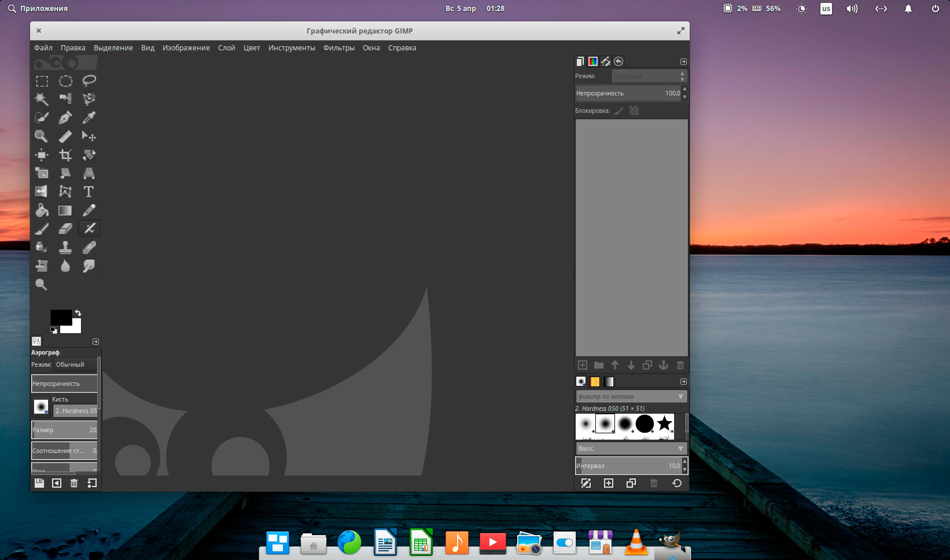950x560 pixels.
Task: Open the airbrush 'Режим: Обычный' dropdown
Action: [75, 364]
